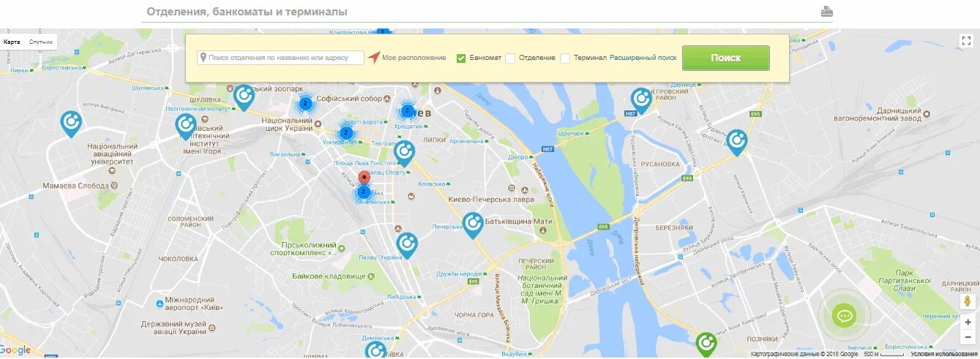Click green pin near Позняки

706,344
